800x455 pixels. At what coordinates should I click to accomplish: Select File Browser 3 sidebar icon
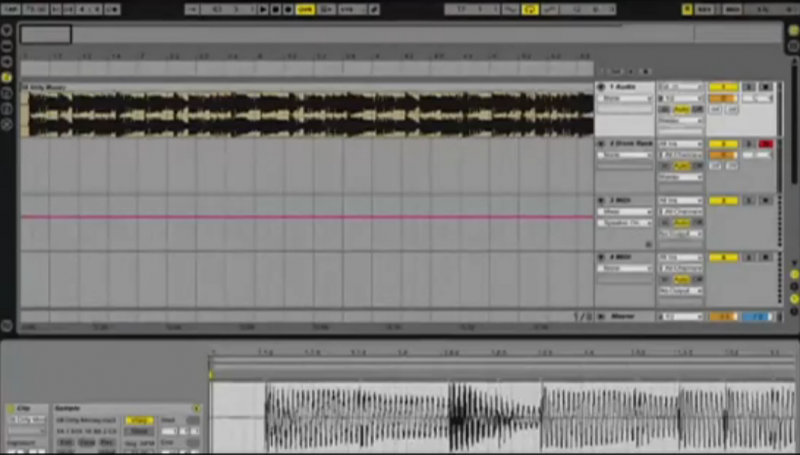point(7,109)
